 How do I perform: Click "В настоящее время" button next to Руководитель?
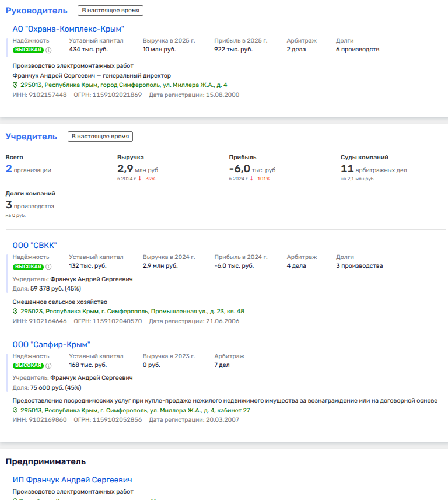pos(110,11)
